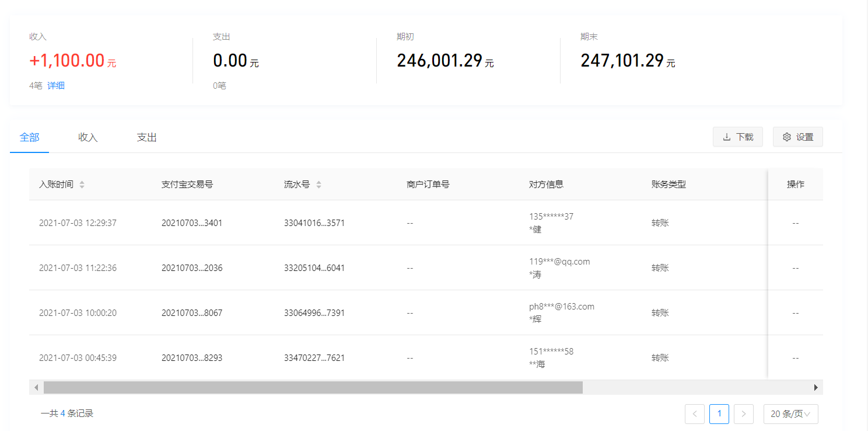This screenshot has width=868, height=431.
Task: Switch to the 支出 tab
Action: 146,137
